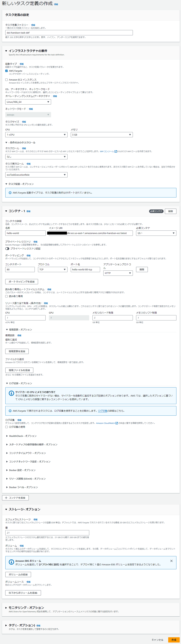Open the ecsTaskExecutionRole dropdown
Image resolution: width=181 pixels, height=644 pixels.
click(36, 175)
